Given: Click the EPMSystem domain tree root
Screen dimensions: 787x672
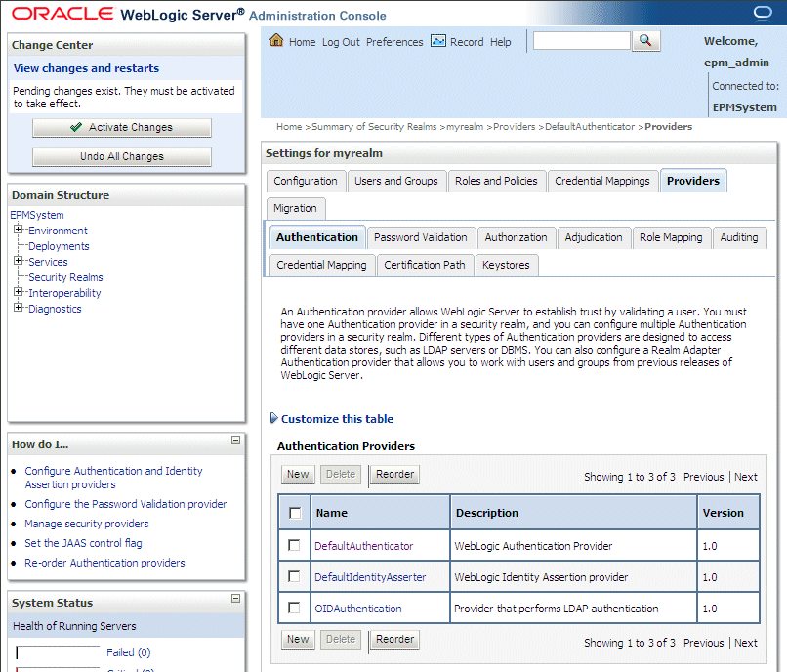Looking at the screenshot, I should pyautogui.click(x=37, y=215).
